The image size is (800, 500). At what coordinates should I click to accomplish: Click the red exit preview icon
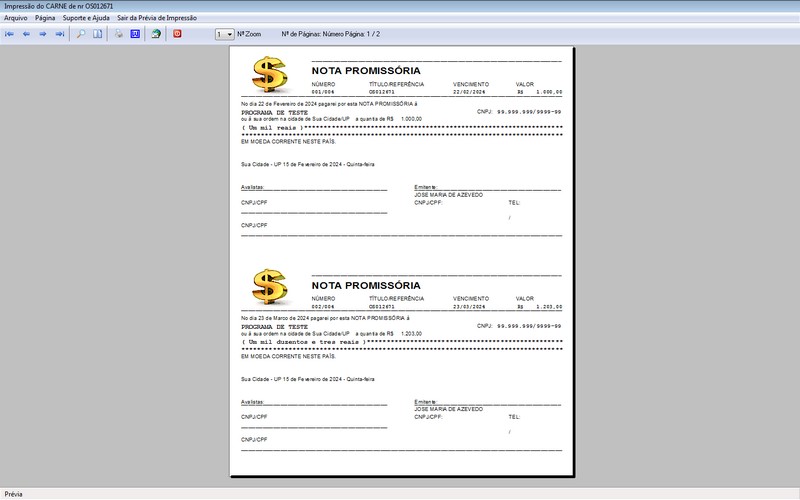tap(177, 34)
